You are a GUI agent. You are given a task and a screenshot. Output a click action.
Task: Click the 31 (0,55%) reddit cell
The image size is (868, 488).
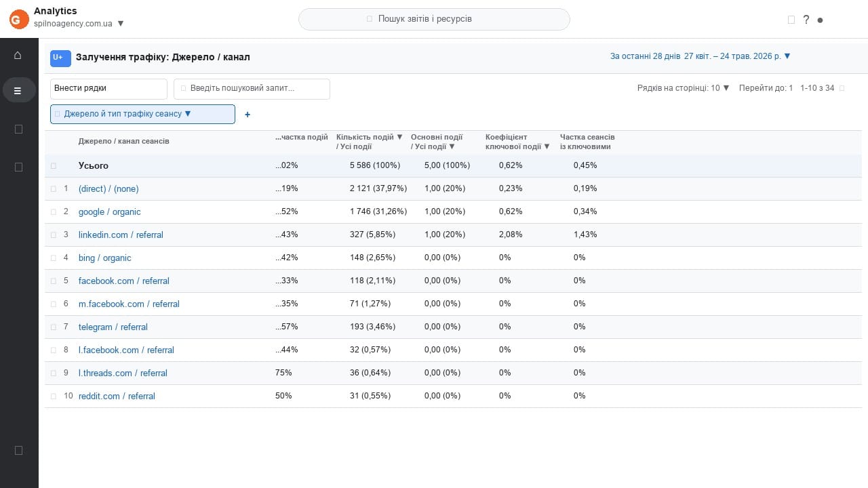click(370, 396)
